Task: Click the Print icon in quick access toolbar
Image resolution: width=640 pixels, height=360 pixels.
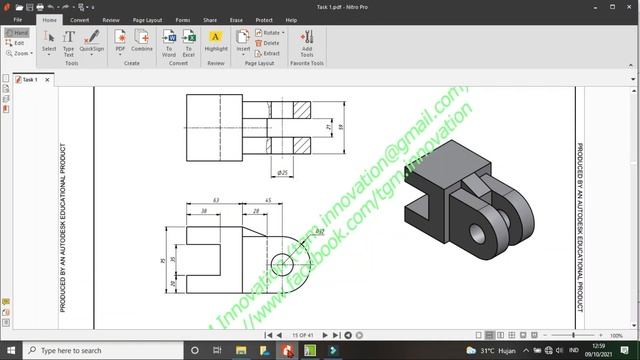Action: coord(40,7)
